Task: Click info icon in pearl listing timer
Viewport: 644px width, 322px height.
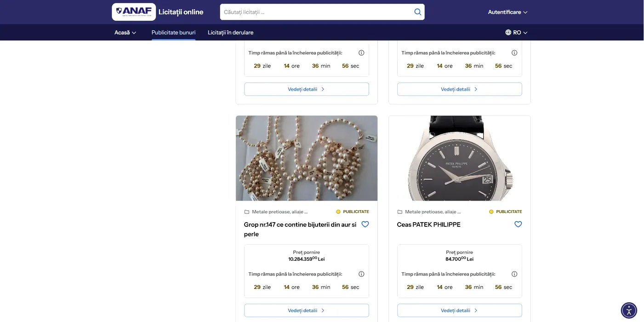Action: tap(361, 274)
